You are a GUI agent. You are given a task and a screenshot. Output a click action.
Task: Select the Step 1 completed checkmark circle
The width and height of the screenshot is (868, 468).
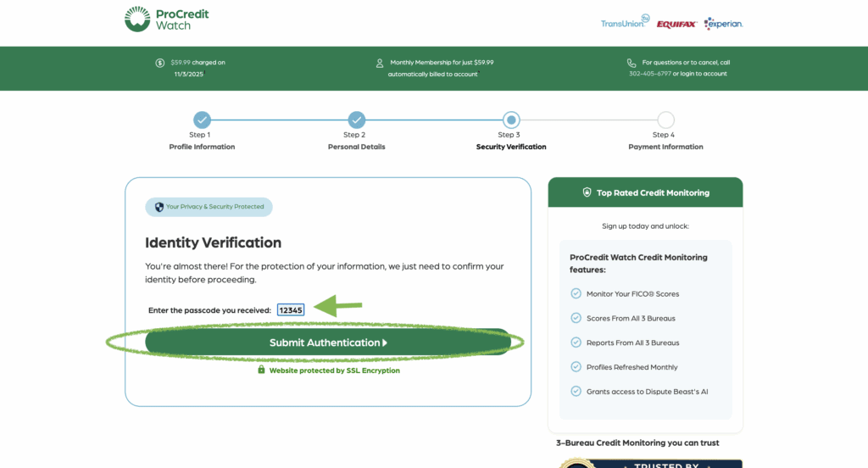point(202,120)
